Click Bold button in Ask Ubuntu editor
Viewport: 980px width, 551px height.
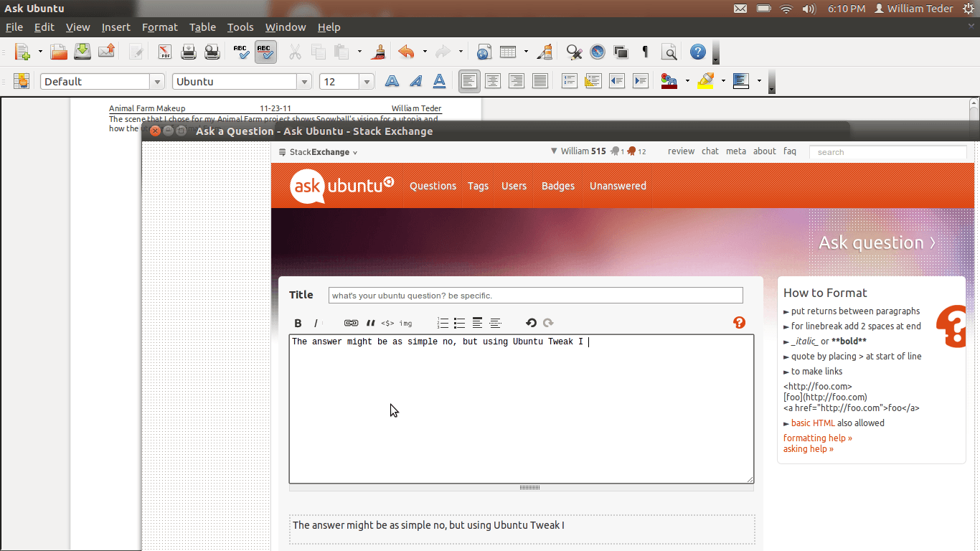pos(298,323)
